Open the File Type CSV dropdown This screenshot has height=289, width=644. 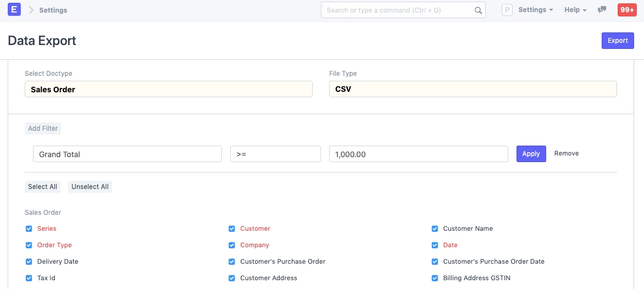(473, 89)
